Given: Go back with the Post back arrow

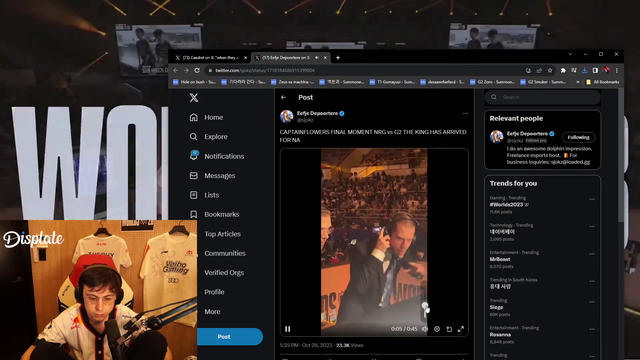Looking at the screenshot, I should point(284,98).
